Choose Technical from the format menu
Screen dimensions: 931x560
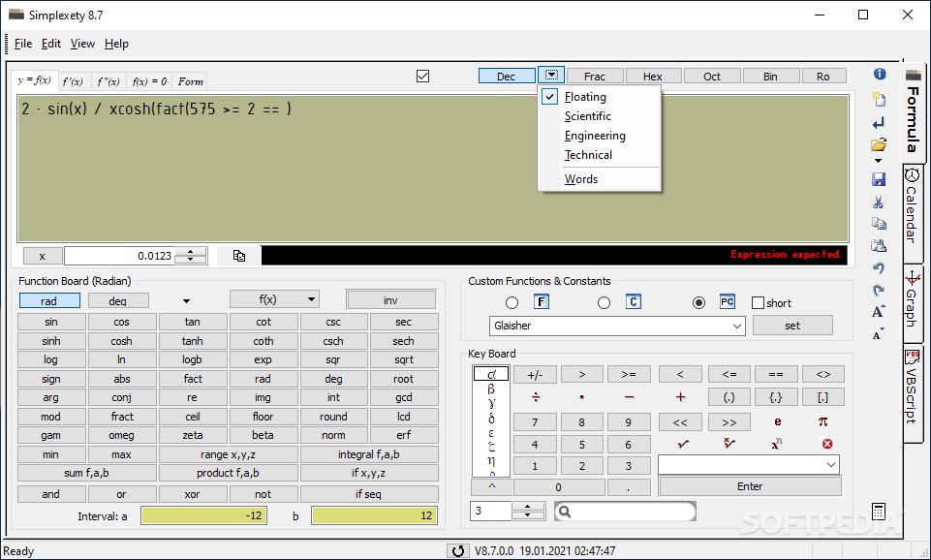[588, 155]
